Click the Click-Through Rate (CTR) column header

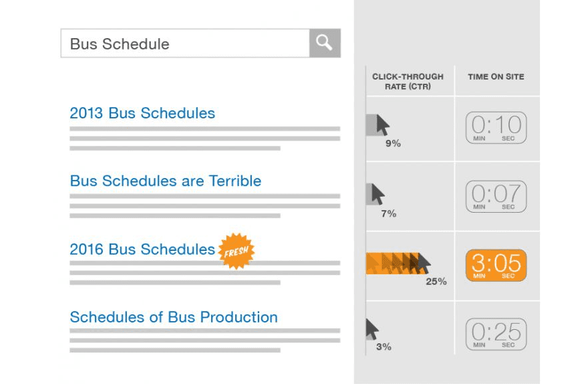[407, 82]
